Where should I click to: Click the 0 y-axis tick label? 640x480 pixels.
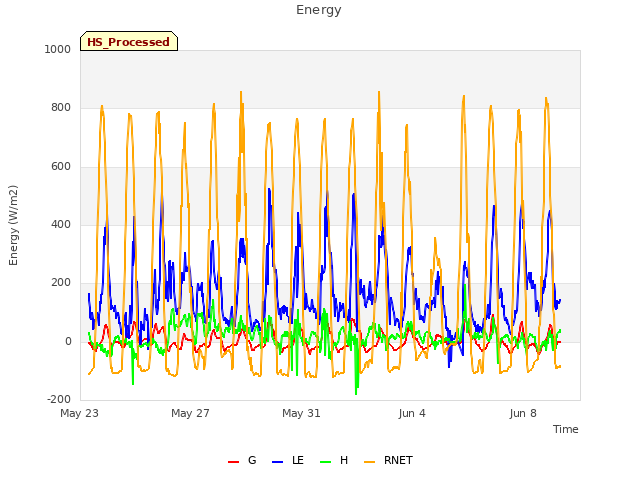point(68,342)
